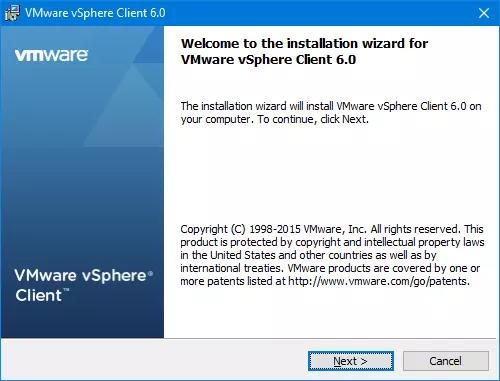Click the 'VMware vSphere Client 6.0' title bar text
Image resolution: width=500 pixels, height=381 pixels.
tap(95, 13)
